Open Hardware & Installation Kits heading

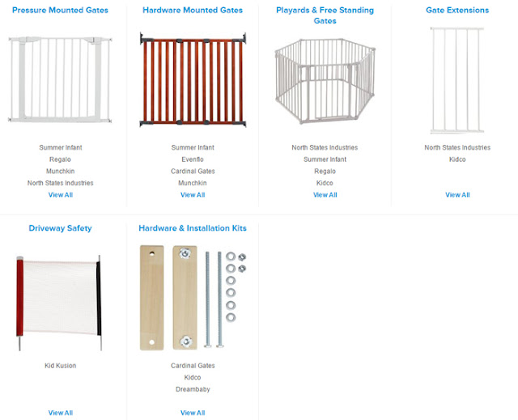coord(193,228)
